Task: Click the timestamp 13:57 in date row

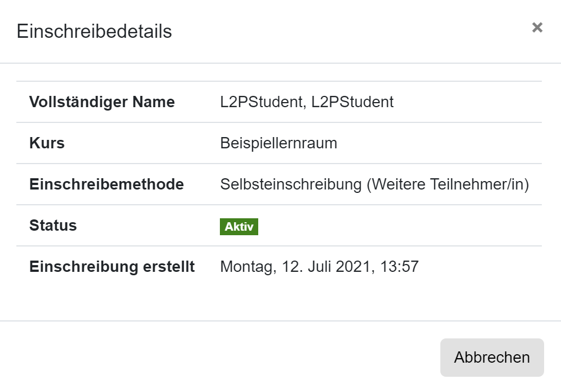Action: (404, 266)
